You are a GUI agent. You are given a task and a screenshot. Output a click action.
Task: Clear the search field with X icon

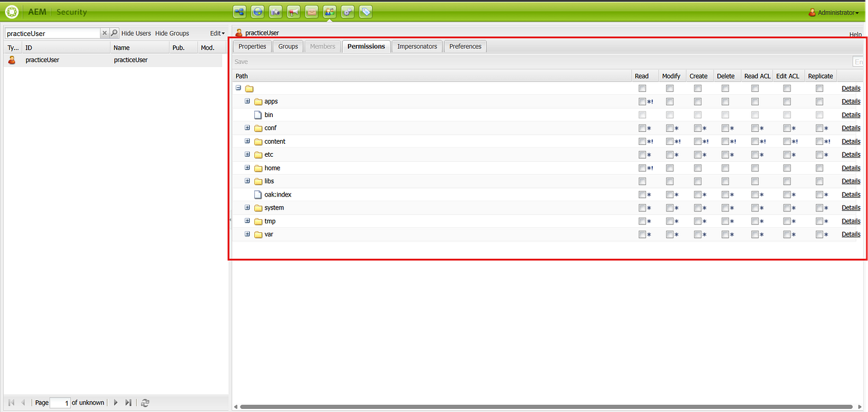[x=104, y=33]
